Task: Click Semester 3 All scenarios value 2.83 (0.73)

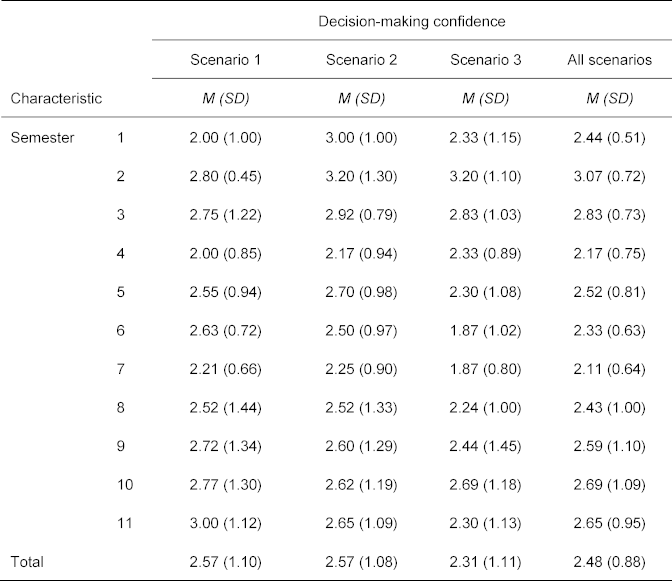Action: (x=610, y=214)
